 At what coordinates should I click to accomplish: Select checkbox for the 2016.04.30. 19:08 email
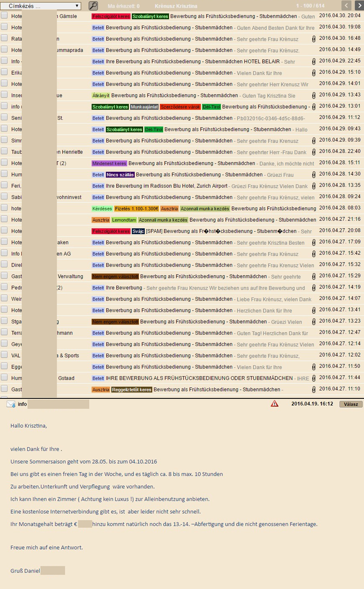[4, 27]
